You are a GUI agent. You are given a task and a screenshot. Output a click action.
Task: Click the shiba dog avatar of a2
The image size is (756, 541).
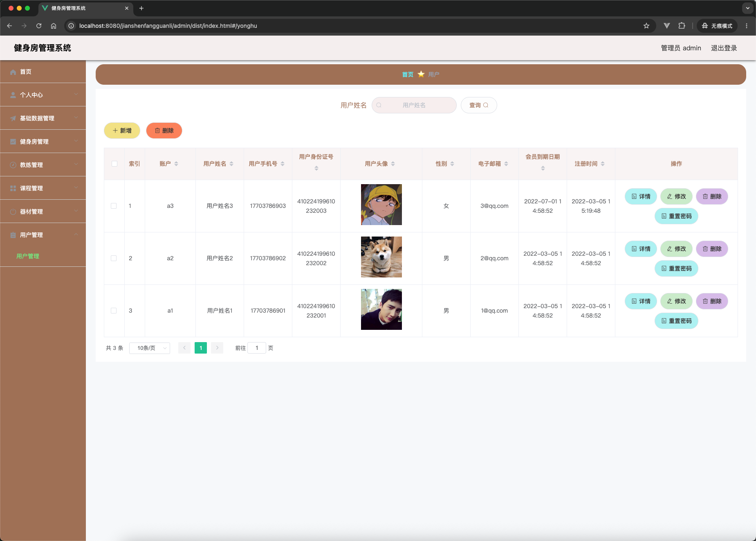point(381,257)
